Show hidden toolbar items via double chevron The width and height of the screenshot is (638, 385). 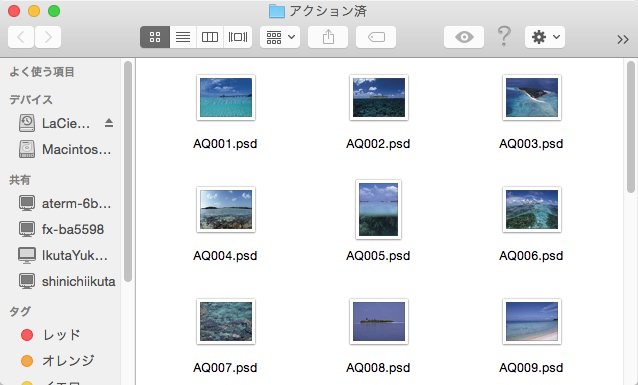(x=623, y=39)
